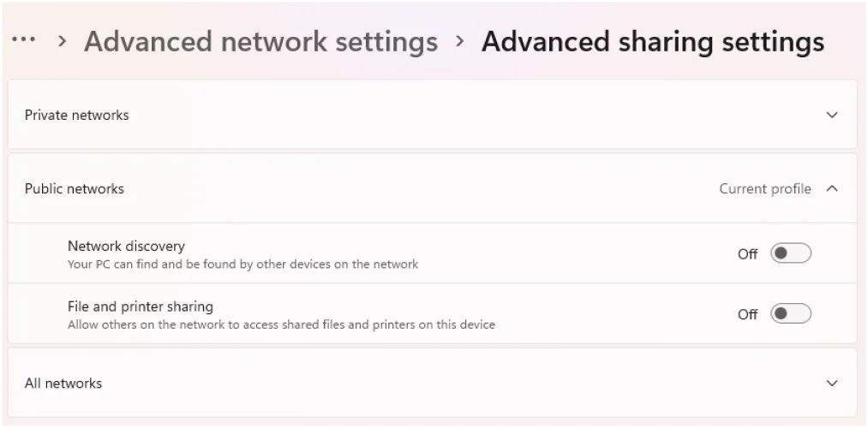Viewport: 868px width, 428px height.
Task: Select the Network discovery setting name
Action: 126,246
